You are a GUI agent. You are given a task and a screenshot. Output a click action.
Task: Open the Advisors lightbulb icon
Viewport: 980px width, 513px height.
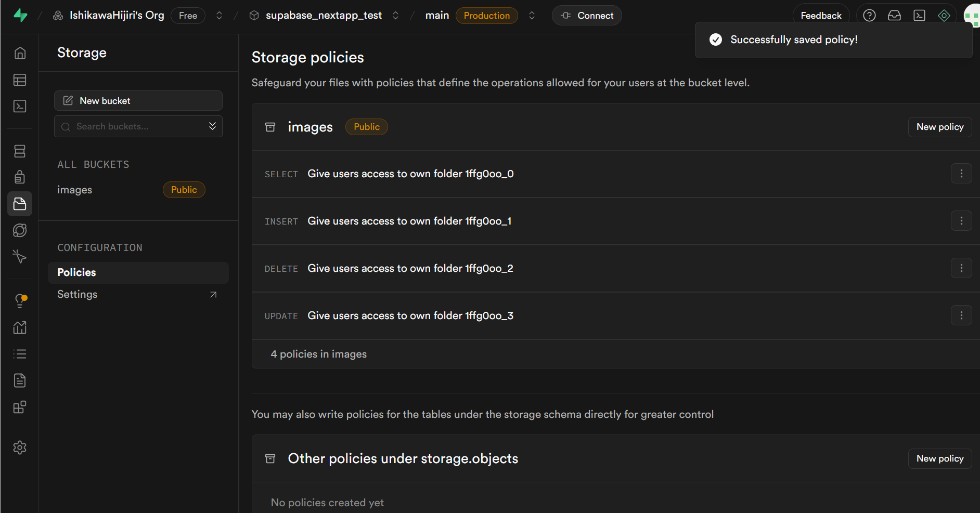point(20,301)
